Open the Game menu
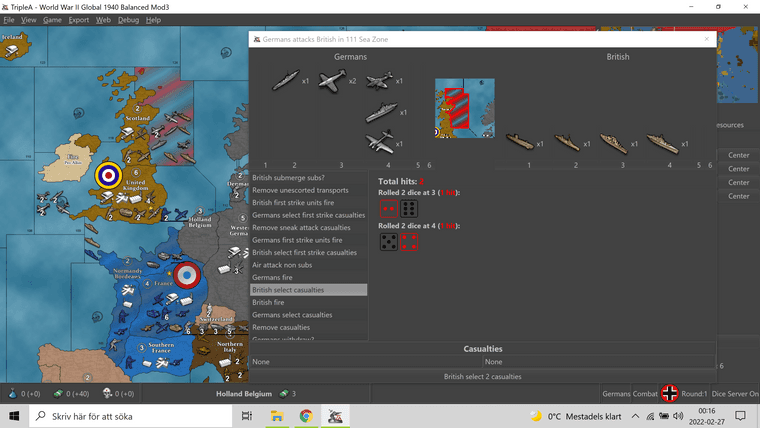 coord(52,20)
